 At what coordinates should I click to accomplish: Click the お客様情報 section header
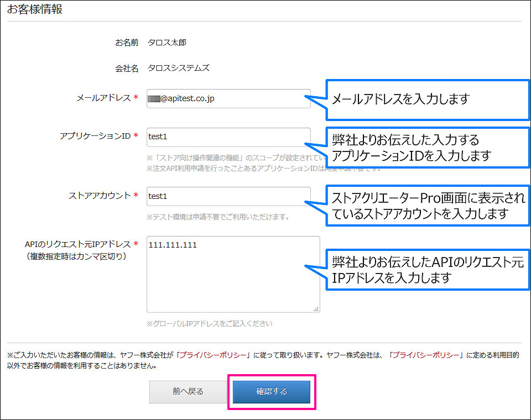tap(35, 9)
